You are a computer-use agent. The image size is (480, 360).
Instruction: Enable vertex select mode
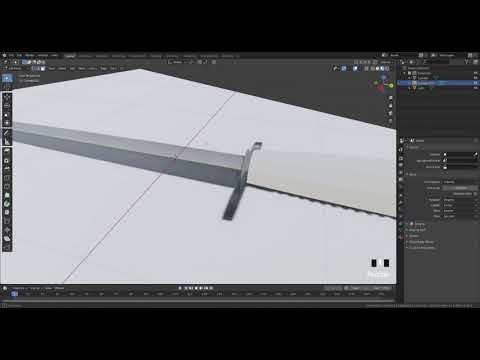point(33,68)
